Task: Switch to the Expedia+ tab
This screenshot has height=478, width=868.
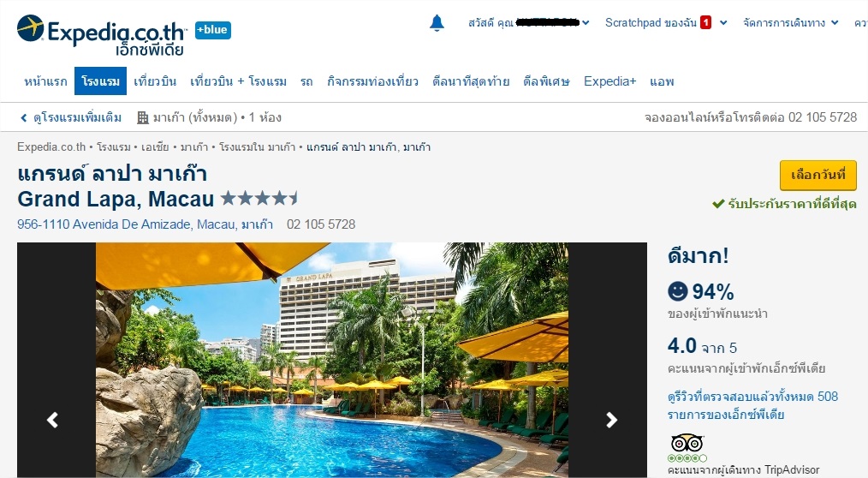Action: click(609, 81)
